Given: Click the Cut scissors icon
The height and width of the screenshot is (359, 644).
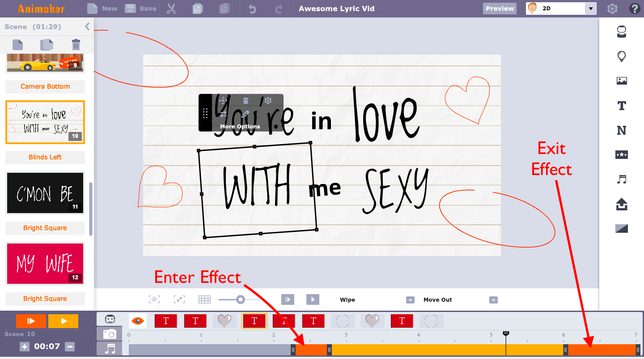Looking at the screenshot, I should pyautogui.click(x=171, y=9).
